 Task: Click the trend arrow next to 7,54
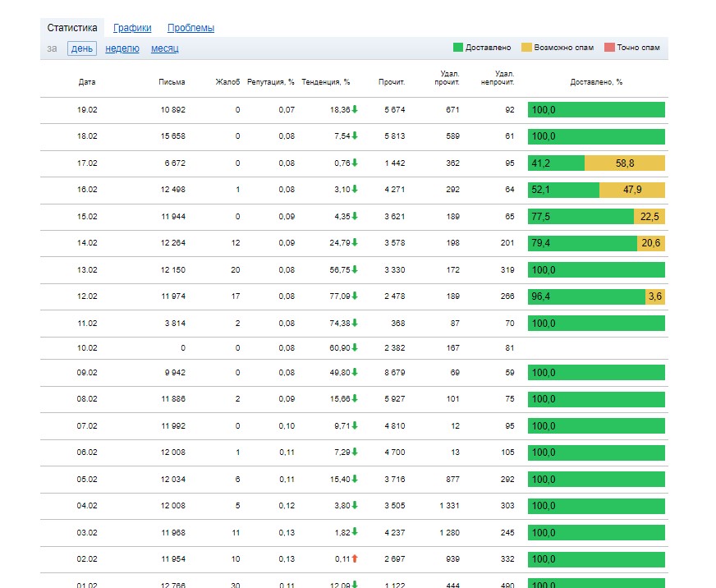(355, 136)
